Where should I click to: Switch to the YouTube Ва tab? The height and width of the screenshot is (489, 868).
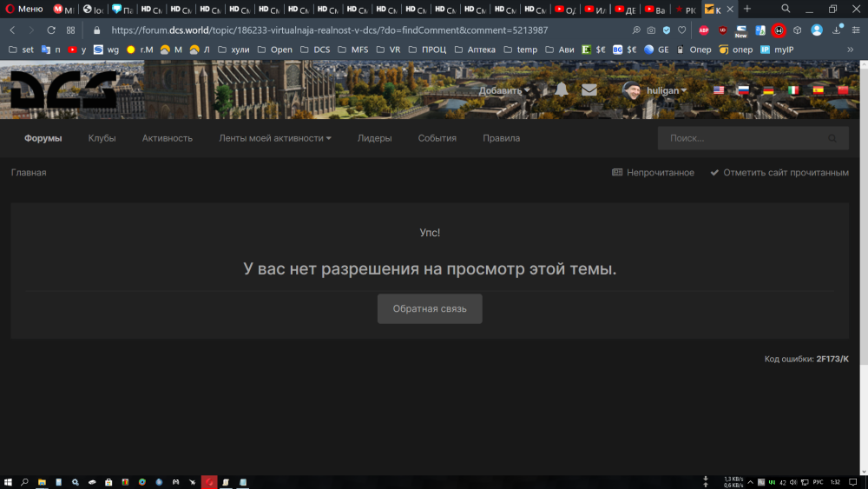tap(655, 10)
